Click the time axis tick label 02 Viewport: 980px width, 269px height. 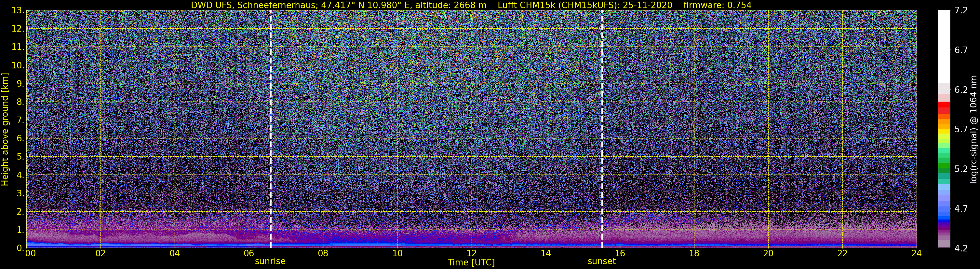coord(101,253)
